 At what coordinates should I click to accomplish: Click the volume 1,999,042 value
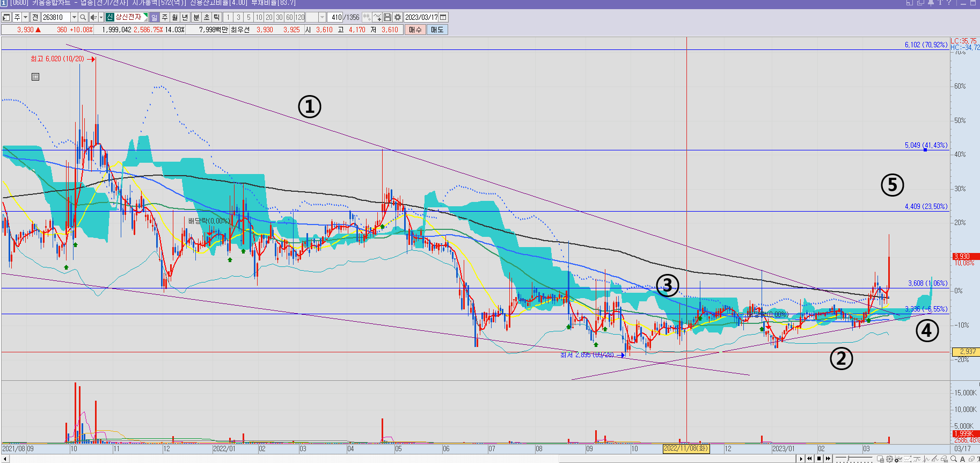116,30
